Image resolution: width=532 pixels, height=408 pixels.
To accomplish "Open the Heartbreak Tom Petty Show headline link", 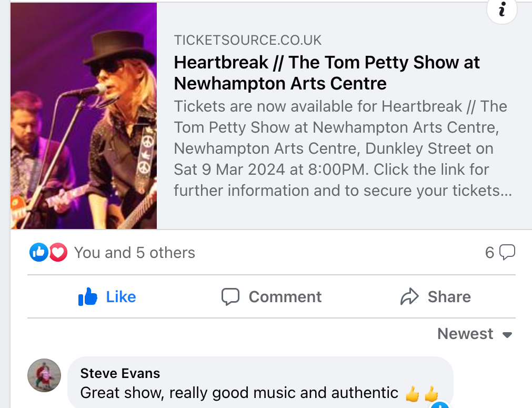I will (327, 73).
